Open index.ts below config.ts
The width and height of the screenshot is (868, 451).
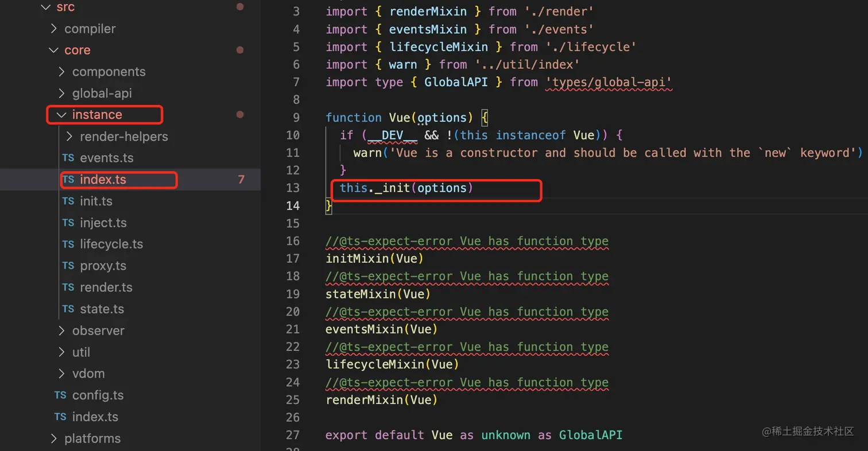95,417
